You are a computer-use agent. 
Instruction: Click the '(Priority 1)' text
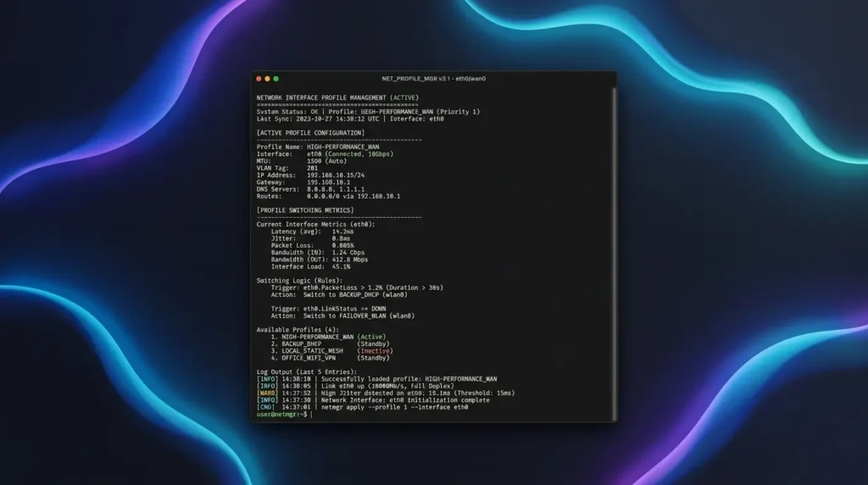point(458,112)
